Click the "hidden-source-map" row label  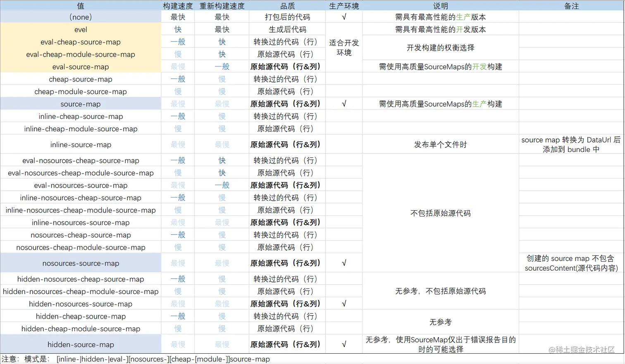[x=80, y=344]
